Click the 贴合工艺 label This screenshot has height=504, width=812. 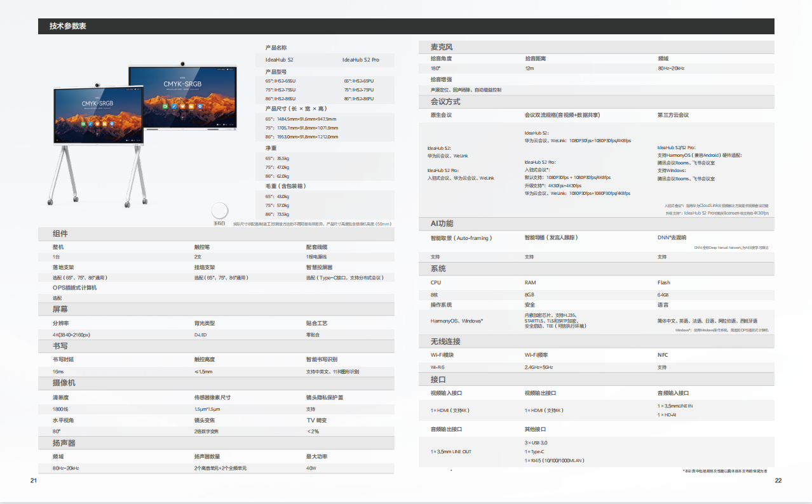point(316,323)
